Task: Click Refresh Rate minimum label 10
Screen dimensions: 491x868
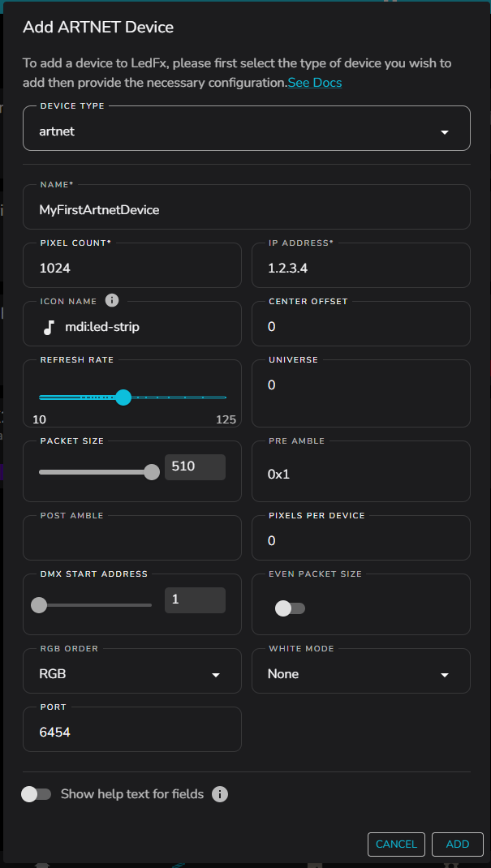Action: (x=39, y=419)
